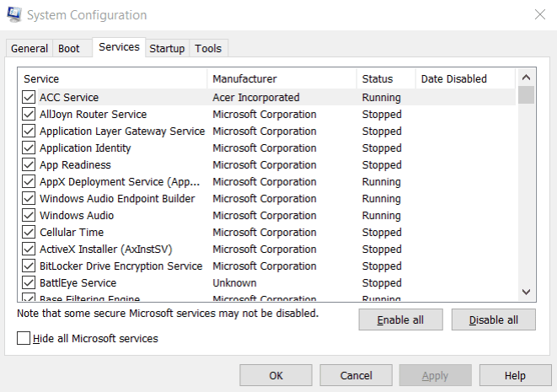The height and width of the screenshot is (392, 557).
Task: Switch to the General tab
Action: [x=29, y=49]
